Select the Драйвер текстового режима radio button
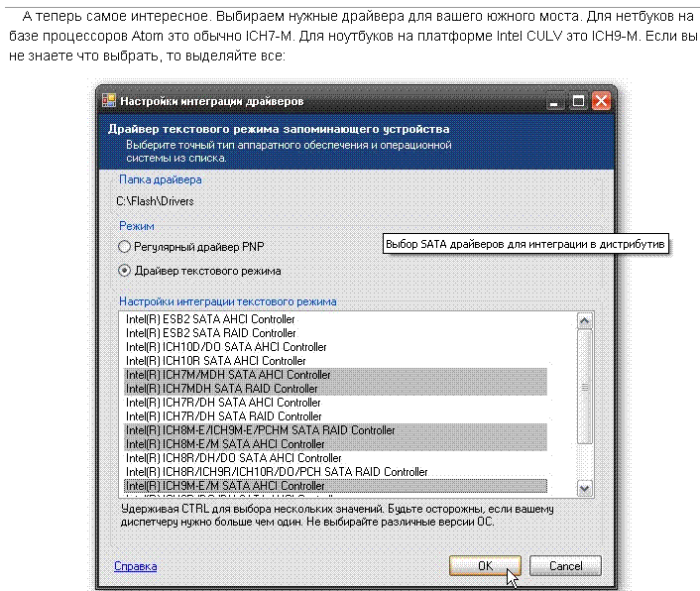The image size is (700, 591). [124, 271]
